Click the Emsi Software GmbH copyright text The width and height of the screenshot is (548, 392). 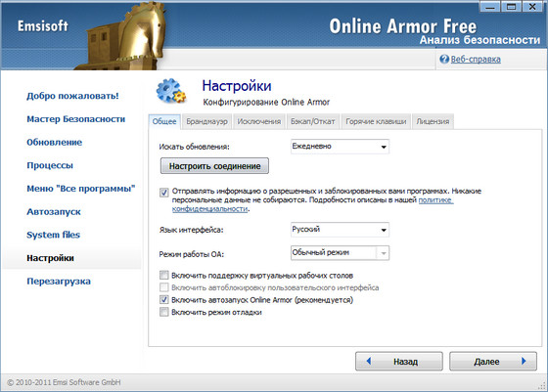click(64, 382)
